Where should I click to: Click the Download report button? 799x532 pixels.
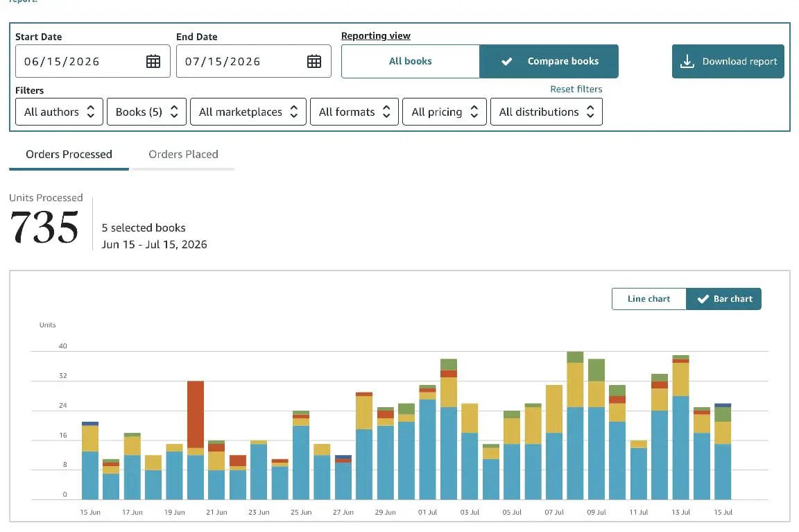pos(728,61)
